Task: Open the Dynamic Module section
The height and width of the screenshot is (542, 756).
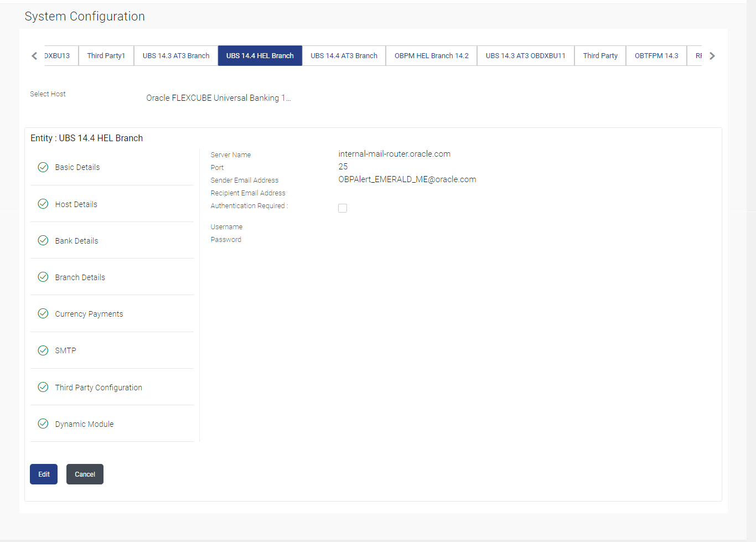Action: (x=112, y=424)
